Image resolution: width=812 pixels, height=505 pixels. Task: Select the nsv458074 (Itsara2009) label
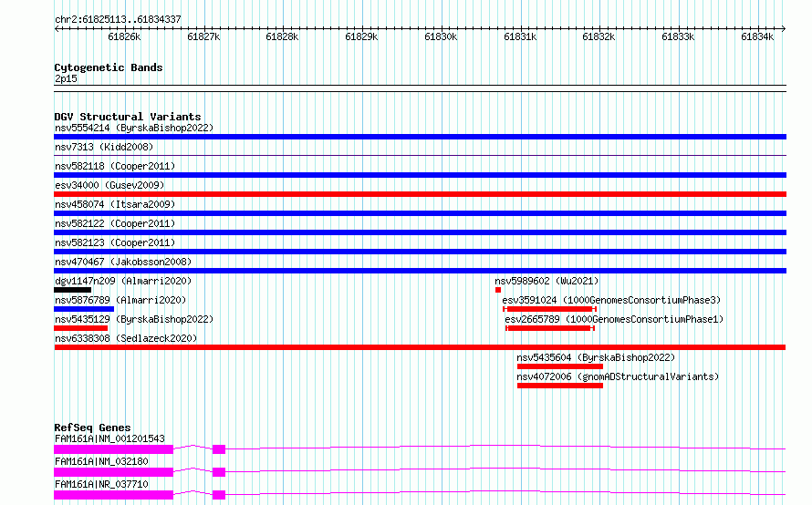pos(115,204)
